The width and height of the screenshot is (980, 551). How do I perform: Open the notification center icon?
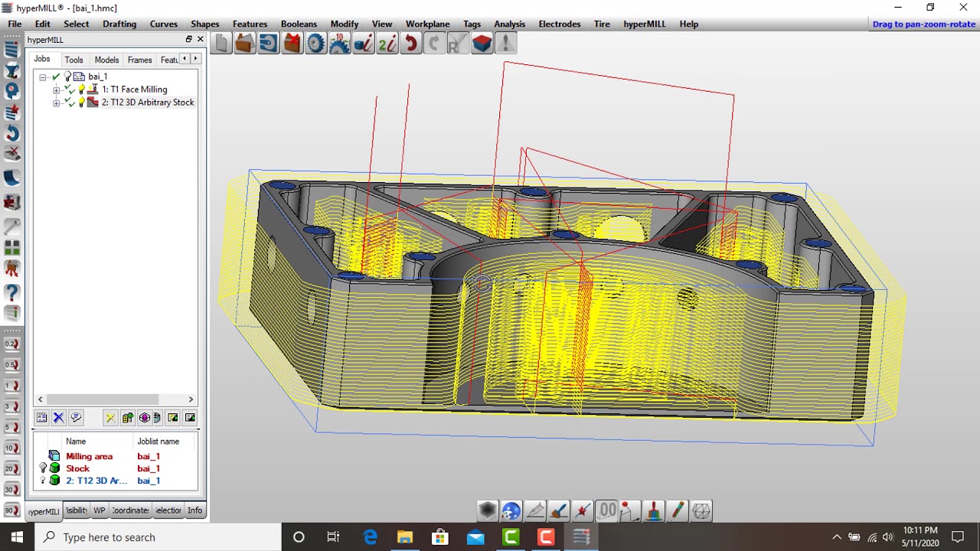pyautogui.click(x=958, y=537)
